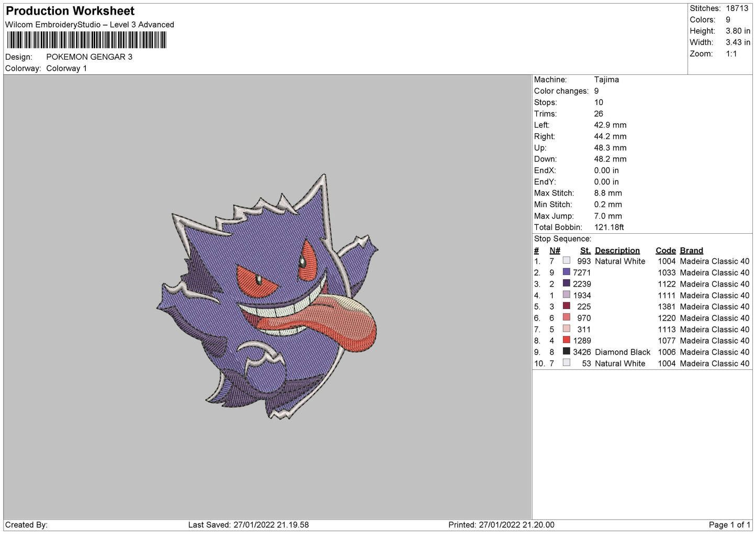
Task: Click the Left value 42.9 mm
Action: point(610,125)
